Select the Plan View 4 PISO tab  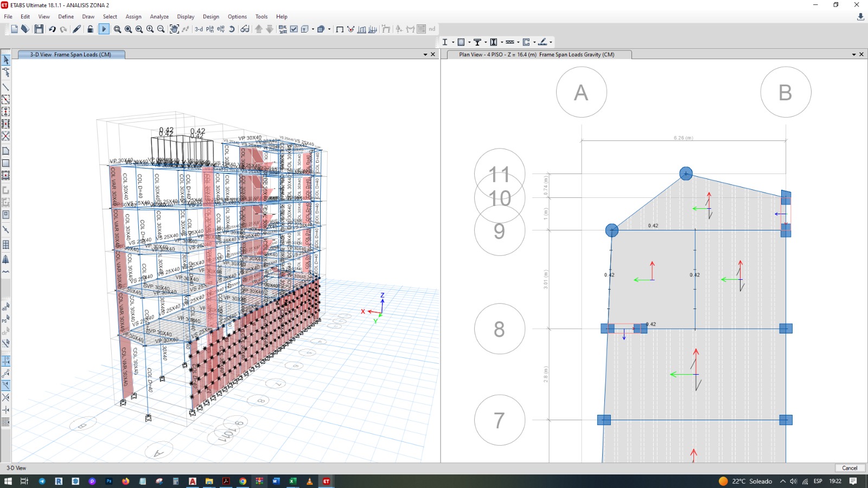tap(537, 55)
